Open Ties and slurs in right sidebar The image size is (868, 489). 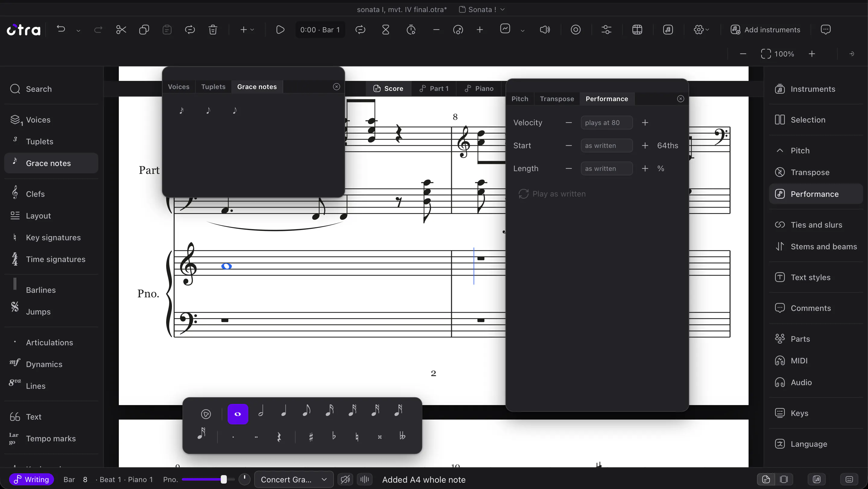[816, 225]
